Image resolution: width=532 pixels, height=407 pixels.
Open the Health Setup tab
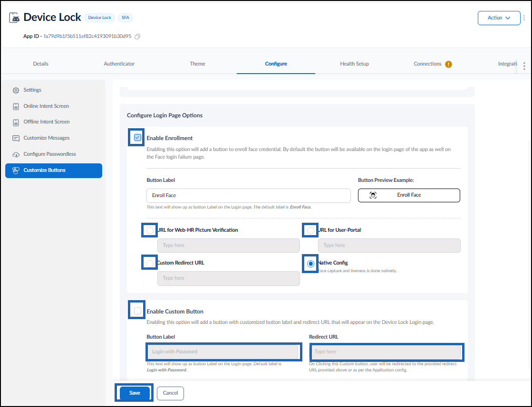(x=354, y=64)
